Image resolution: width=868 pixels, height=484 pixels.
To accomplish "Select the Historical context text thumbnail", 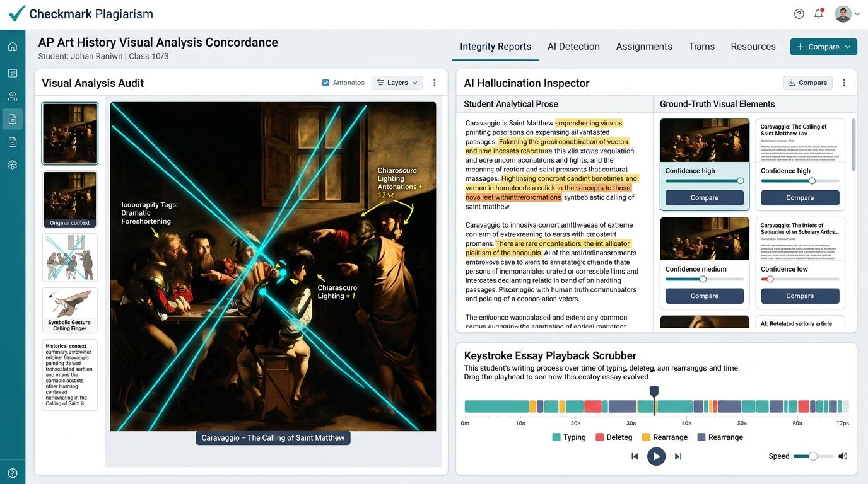I will (x=69, y=375).
